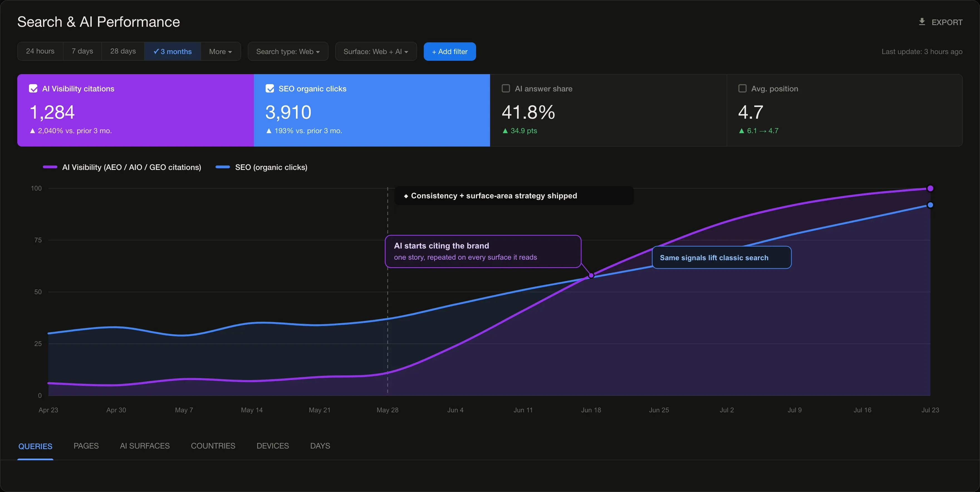Expand the Search type: Web dropdown
Image resolution: width=980 pixels, height=492 pixels.
(288, 52)
